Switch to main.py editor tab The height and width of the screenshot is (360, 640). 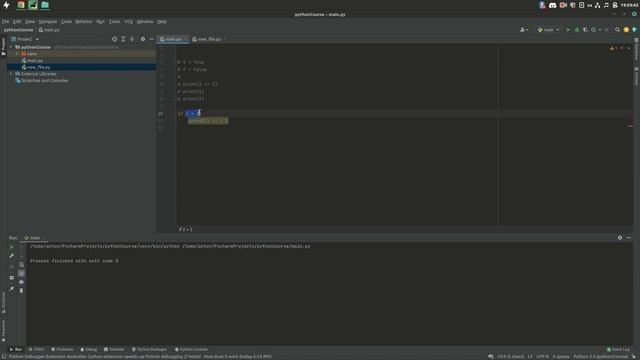pos(173,39)
